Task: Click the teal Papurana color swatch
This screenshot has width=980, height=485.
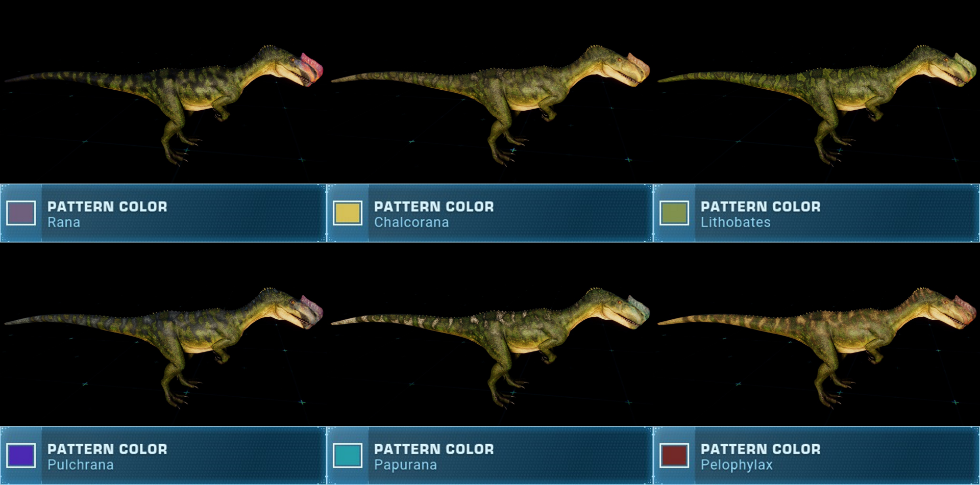Action: pos(348,455)
